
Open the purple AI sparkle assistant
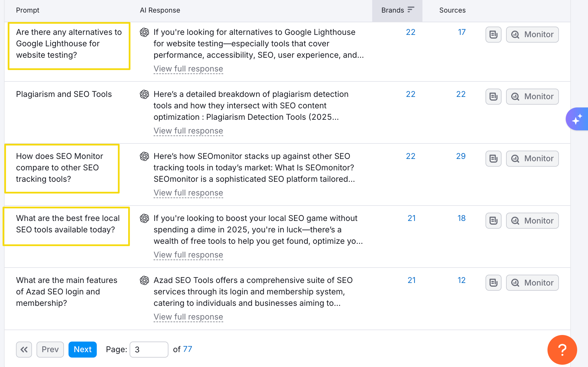click(577, 119)
